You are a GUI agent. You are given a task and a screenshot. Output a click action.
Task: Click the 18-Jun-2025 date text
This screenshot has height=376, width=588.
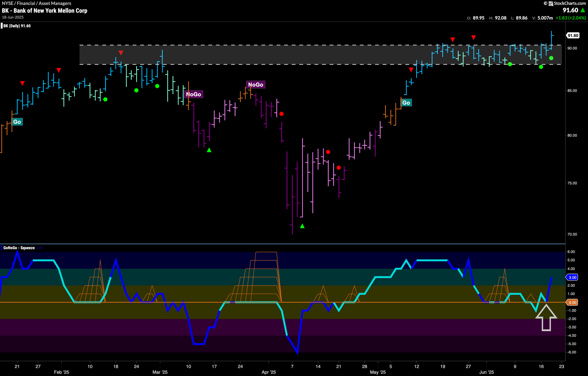pyautogui.click(x=13, y=17)
